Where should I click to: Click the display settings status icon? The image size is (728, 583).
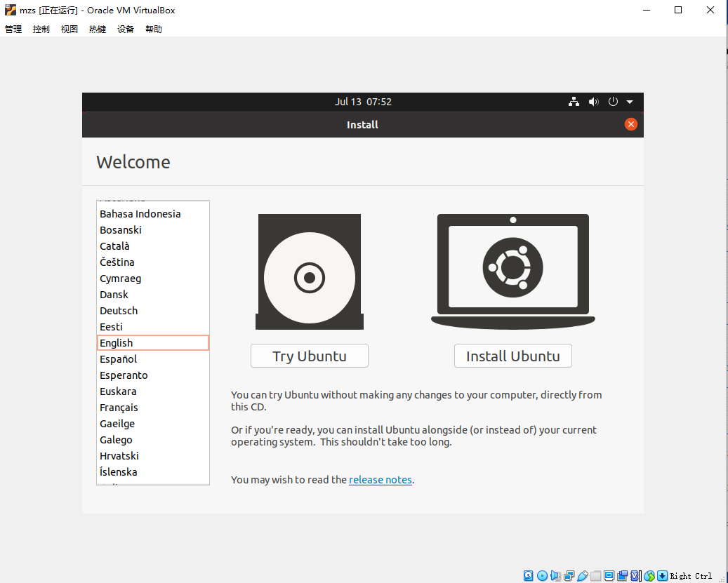(609, 575)
